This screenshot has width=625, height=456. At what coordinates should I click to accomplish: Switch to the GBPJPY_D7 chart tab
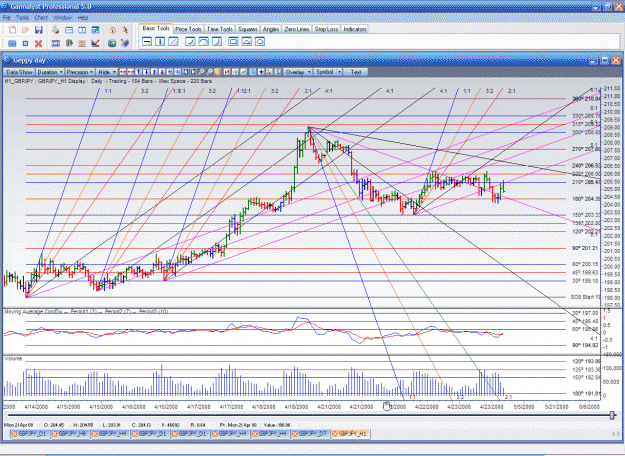click(x=311, y=434)
